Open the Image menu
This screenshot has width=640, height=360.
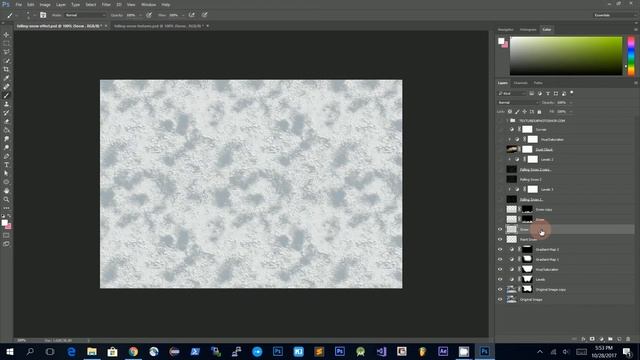pyautogui.click(x=45, y=4)
